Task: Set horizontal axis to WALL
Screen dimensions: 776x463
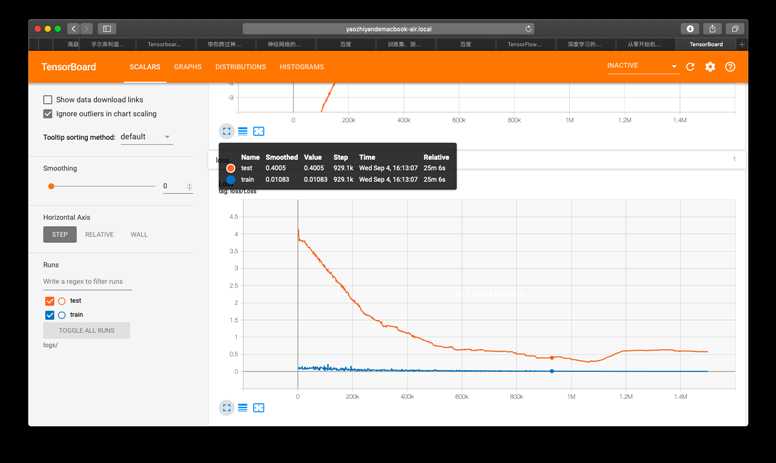Action: [x=139, y=234]
